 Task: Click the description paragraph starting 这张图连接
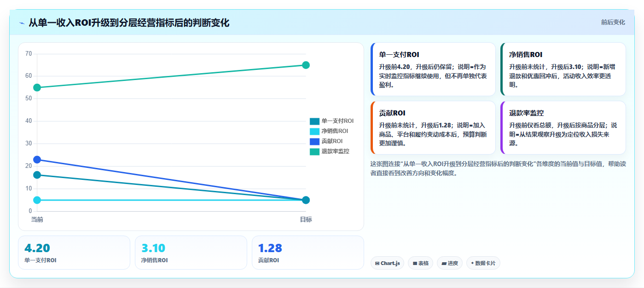pos(498,168)
